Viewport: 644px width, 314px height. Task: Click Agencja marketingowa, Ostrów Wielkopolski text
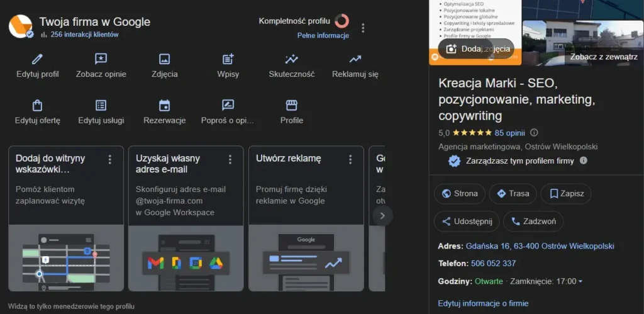coord(518,147)
